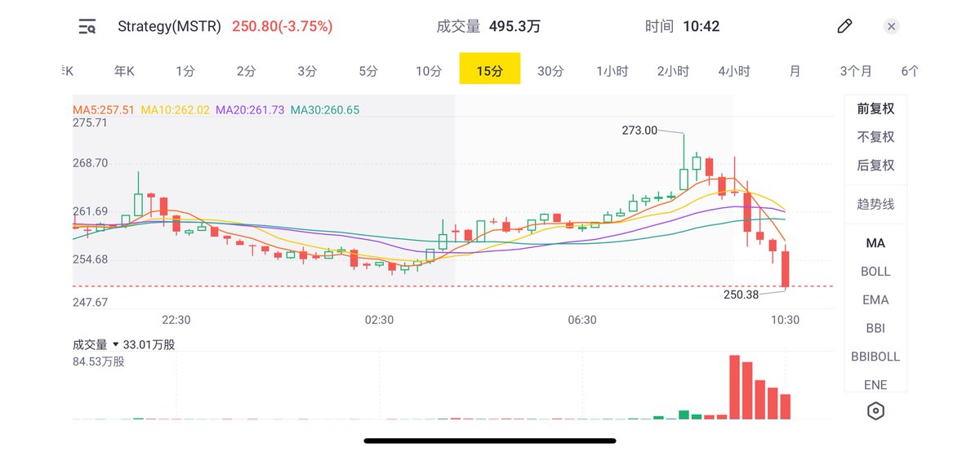980x452 pixels.
Task: Tap the tallest red volume bar
Action: click(x=734, y=388)
